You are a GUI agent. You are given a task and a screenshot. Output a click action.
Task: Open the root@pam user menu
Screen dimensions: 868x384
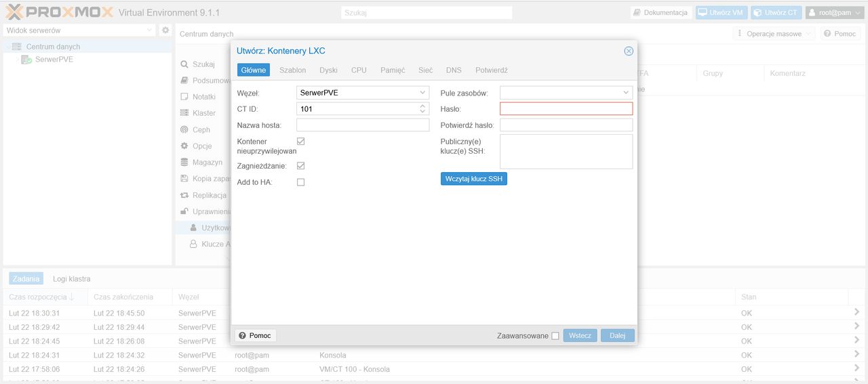(834, 13)
